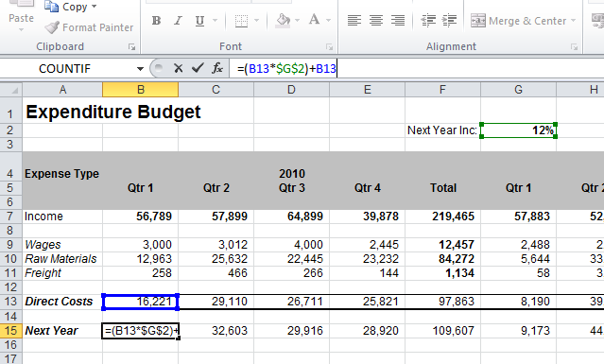
Task: Decrease the indent
Action: [x=428, y=21]
